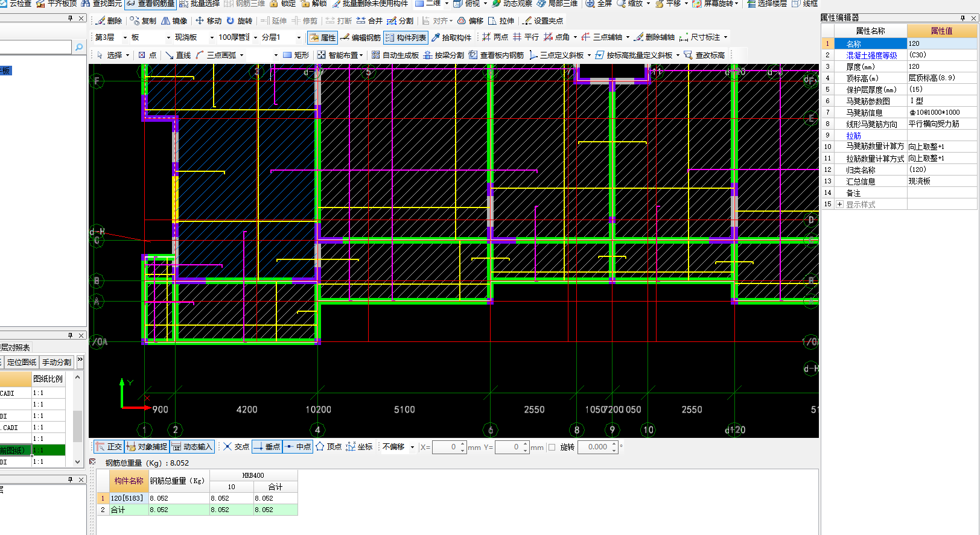This screenshot has height=535, width=980.
Task: Use the 合并 merge tool
Action: coord(369,21)
